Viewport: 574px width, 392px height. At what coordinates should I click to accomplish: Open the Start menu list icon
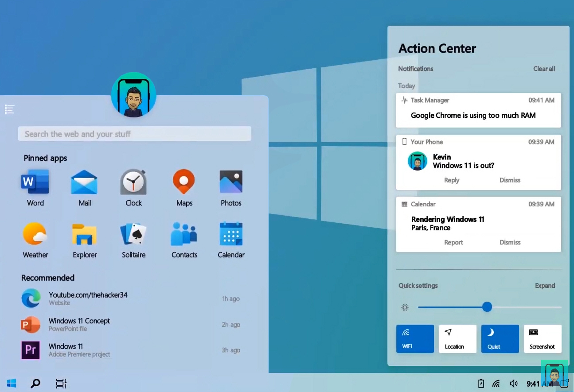tap(10, 109)
